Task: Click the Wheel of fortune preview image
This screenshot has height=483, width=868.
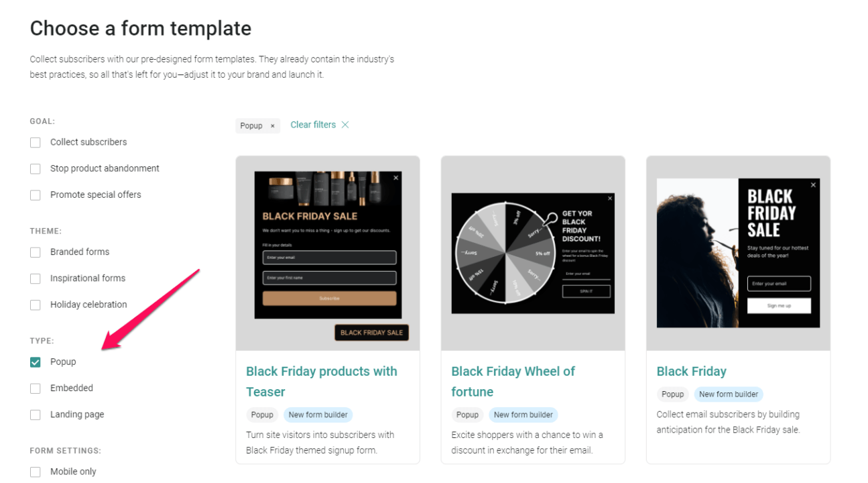Action: (x=532, y=253)
